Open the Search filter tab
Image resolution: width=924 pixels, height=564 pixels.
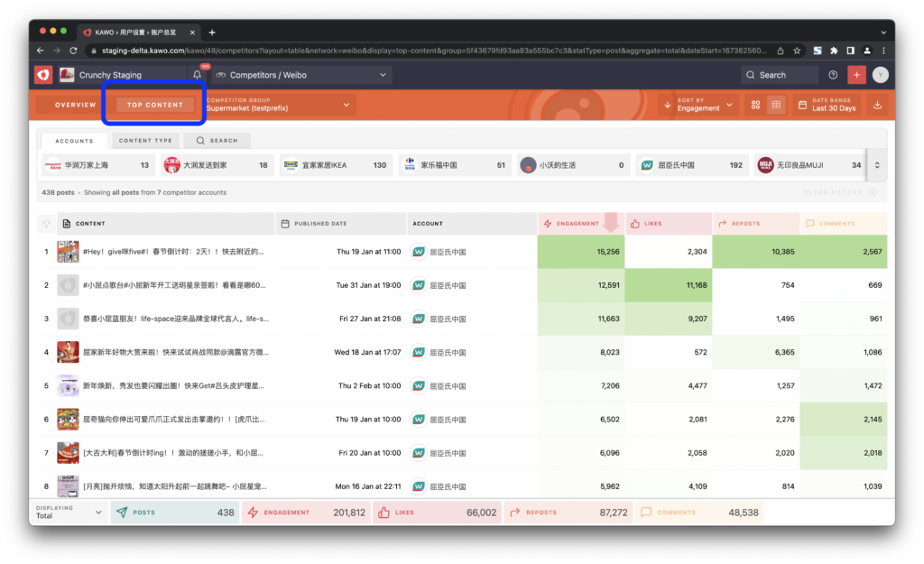[x=217, y=141]
